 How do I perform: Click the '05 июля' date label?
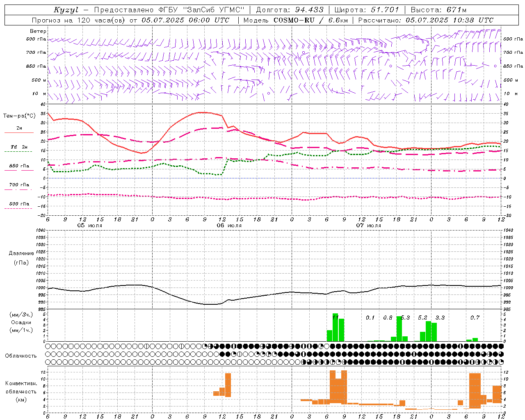(90, 226)
